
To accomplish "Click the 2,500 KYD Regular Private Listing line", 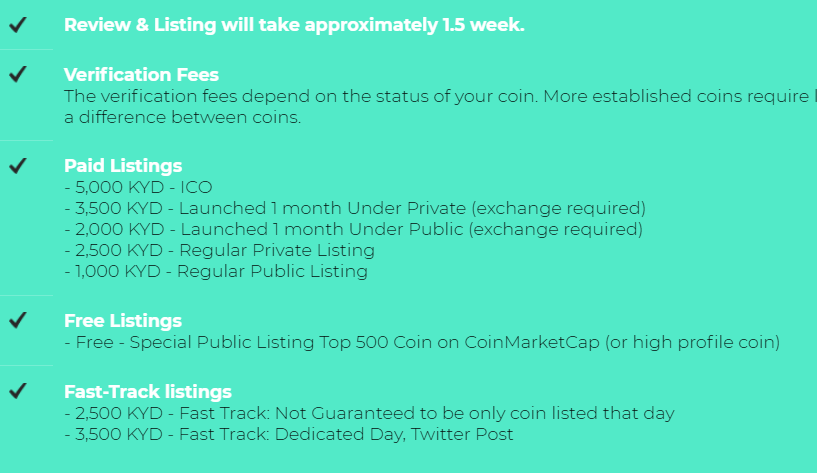I will coord(219,251).
